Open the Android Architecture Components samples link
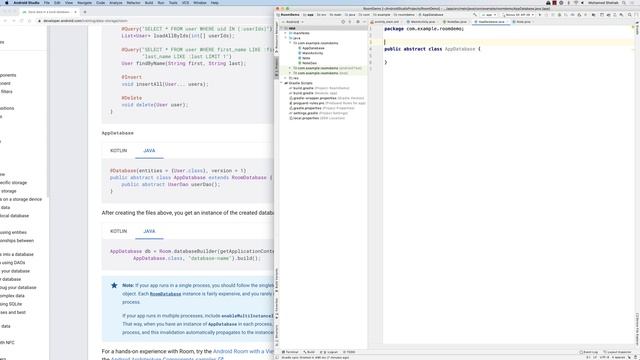Screen dimensions: 640x360 pos(167,358)
